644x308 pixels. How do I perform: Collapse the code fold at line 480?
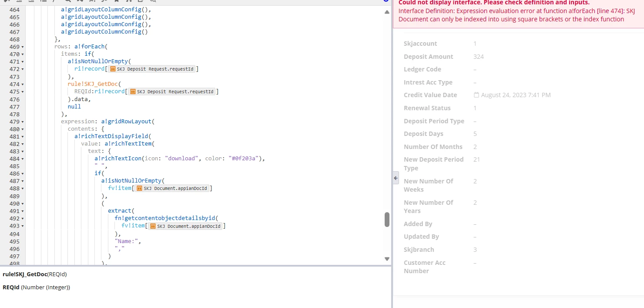click(x=22, y=129)
